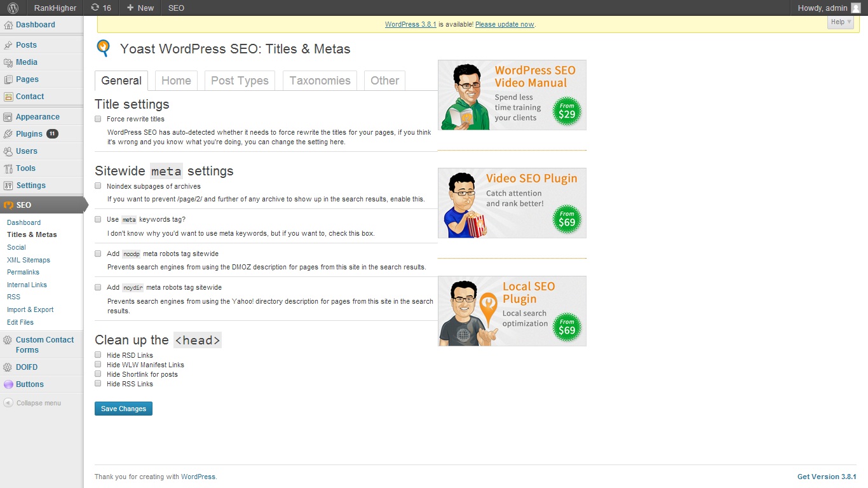Click the Pages icon in sidebar
The image size is (868, 488).
point(8,79)
